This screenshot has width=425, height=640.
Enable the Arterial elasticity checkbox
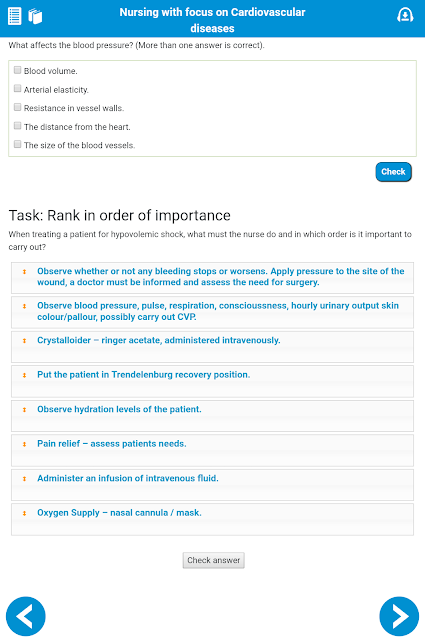[18, 89]
